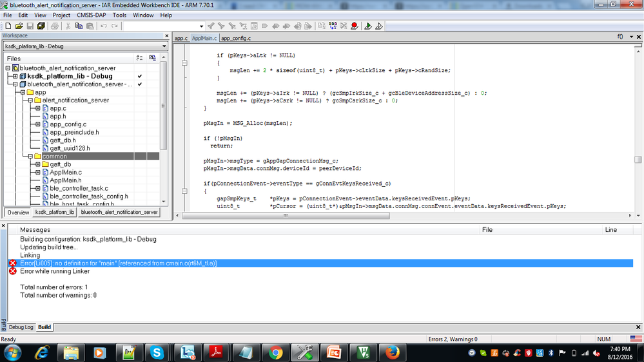Switch to the app_config.c editor tab
Image resolution: width=644 pixels, height=362 pixels.
click(x=236, y=38)
